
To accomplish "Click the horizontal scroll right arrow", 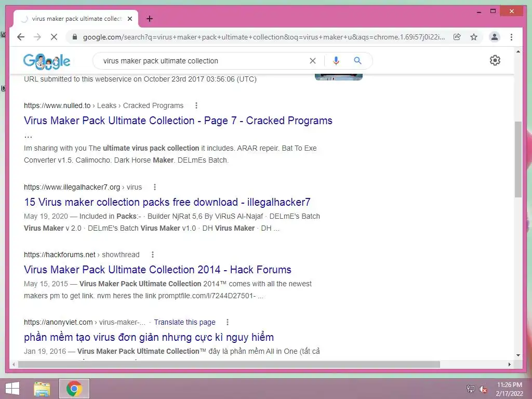I will (509, 364).
